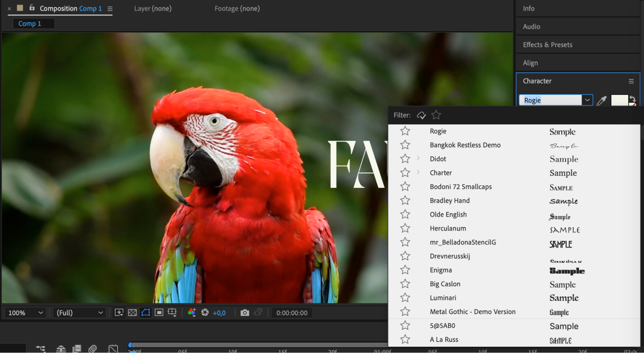Open grid and guide options icon
644x353 pixels.
(172, 312)
